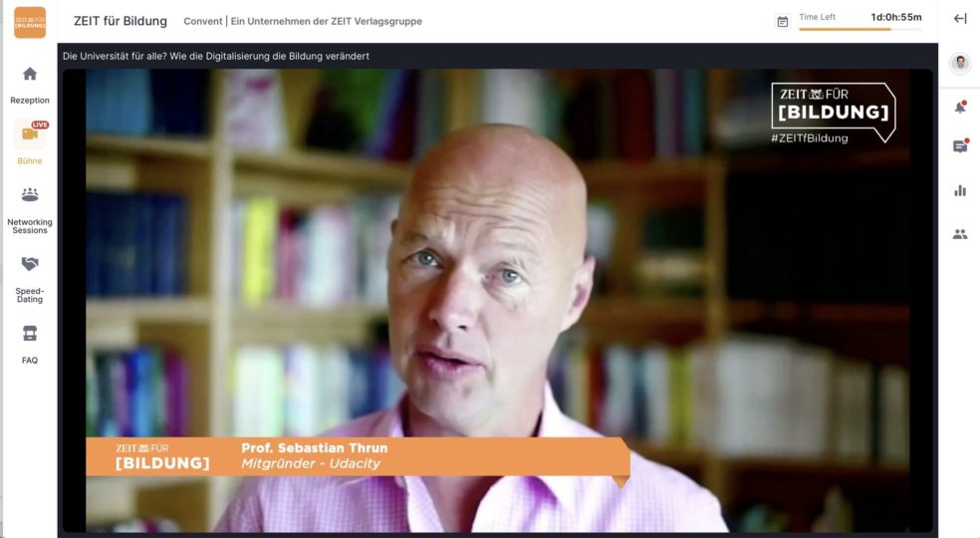
Task: Open the chat messages icon
Action: 960,146
